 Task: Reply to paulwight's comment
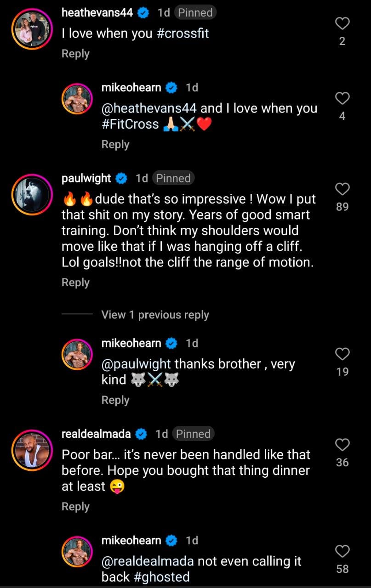75,283
